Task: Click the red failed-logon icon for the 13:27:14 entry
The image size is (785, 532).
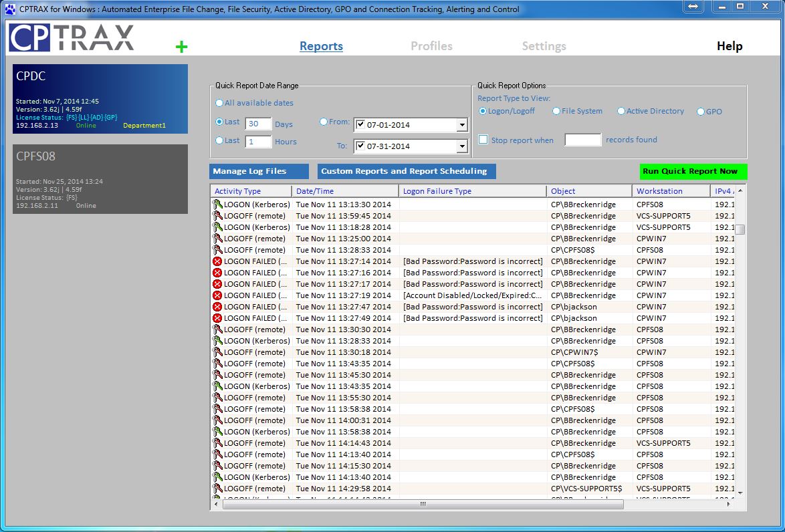Action: pyautogui.click(x=217, y=261)
